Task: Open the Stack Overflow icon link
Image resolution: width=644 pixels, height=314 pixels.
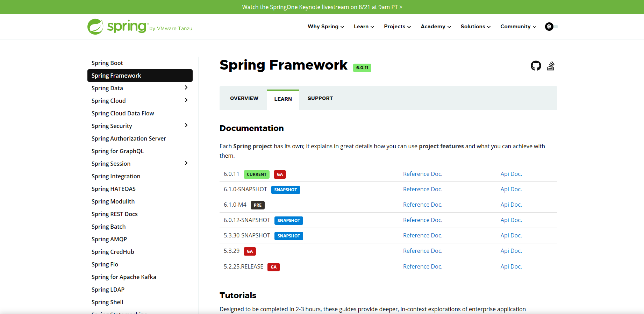Action: click(551, 66)
